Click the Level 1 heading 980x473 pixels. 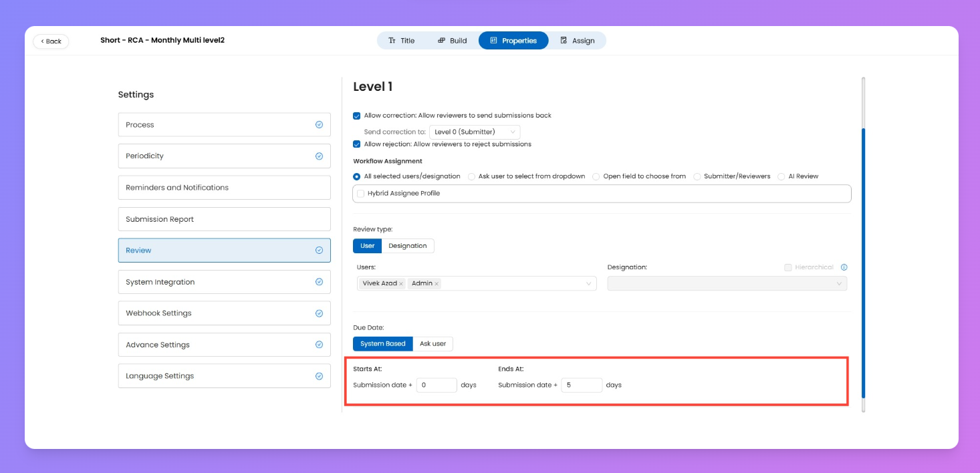(x=373, y=87)
